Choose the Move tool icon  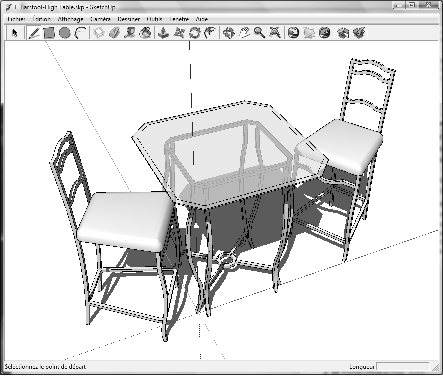pyautogui.click(x=179, y=33)
